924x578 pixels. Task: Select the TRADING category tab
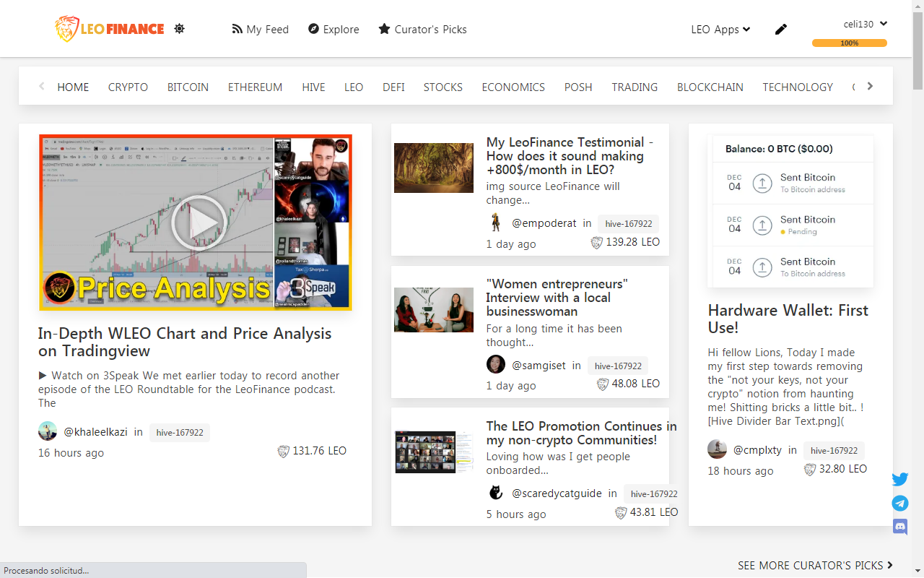635,87
